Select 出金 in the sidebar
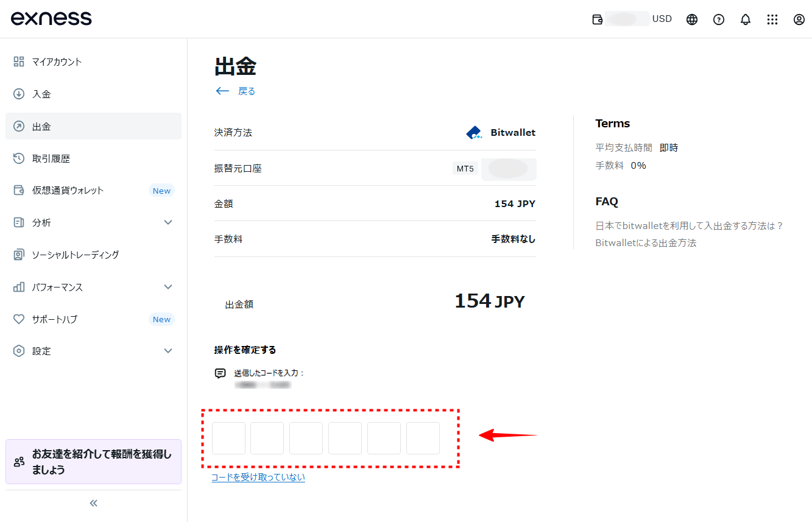 (94, 126)
